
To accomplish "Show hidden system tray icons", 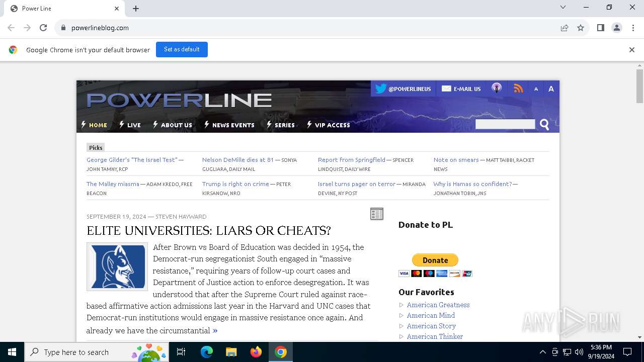I will [542, 352].
